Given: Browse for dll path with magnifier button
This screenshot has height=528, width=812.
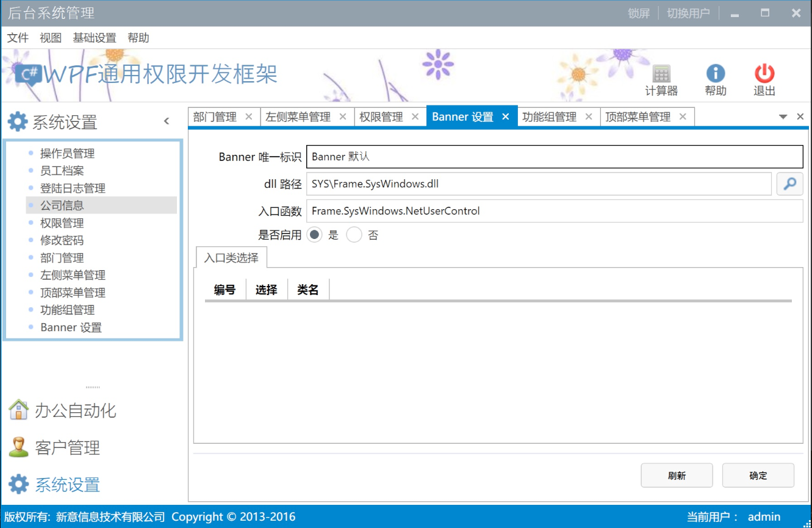Looking at the screenshot, I should [789, 184].
